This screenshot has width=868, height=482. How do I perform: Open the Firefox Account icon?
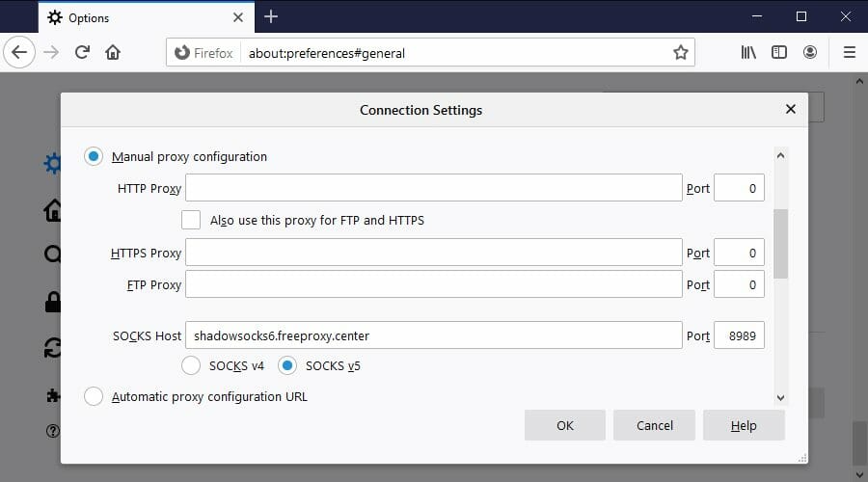point(810,53)
